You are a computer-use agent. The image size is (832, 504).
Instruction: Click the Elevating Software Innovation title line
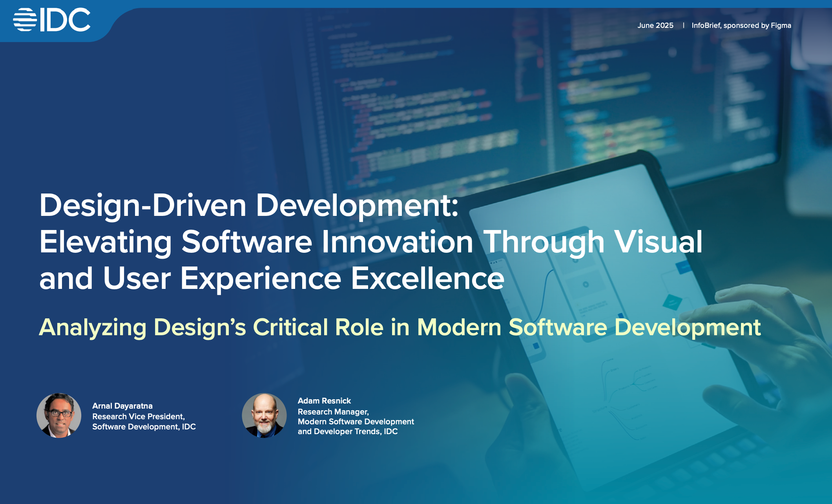coord(370,242)
